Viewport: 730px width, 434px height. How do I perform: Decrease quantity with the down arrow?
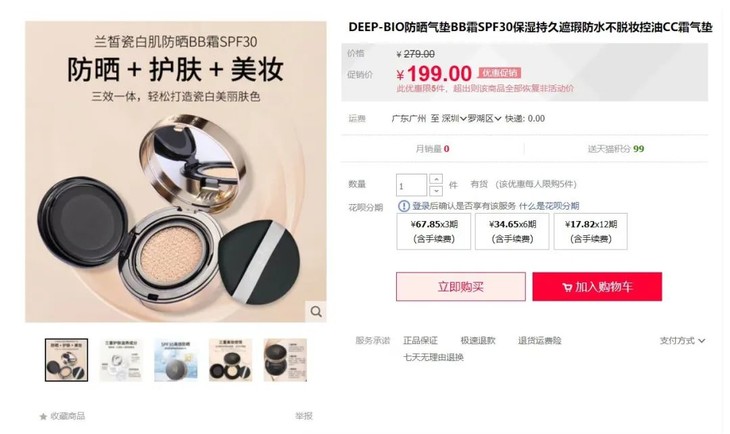point(436,190)
